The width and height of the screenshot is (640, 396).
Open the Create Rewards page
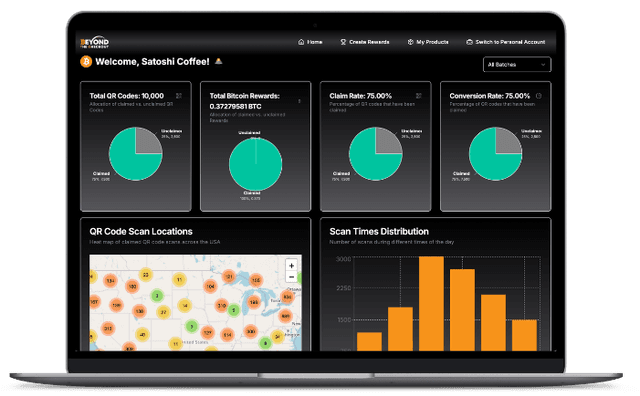pyautogui.click(x=365, y=42)
